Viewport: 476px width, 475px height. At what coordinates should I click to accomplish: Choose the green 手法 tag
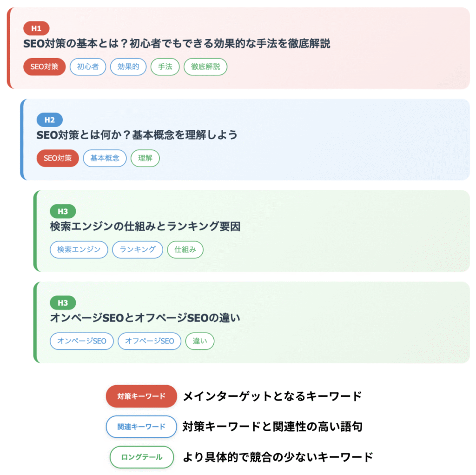[x=165, y=67]
